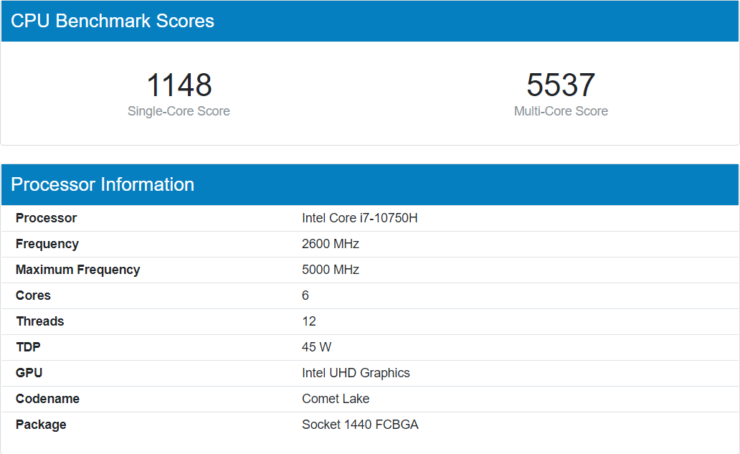Select the 45 W TDP value
The width and height of the screenshot is (740, 454).
click(x=316, y=347)
